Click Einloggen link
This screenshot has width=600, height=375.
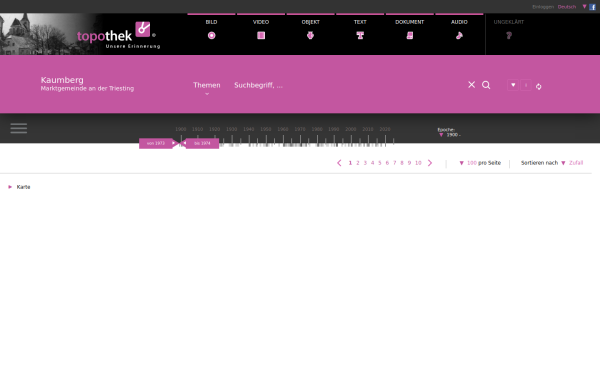tap(543, 7)
